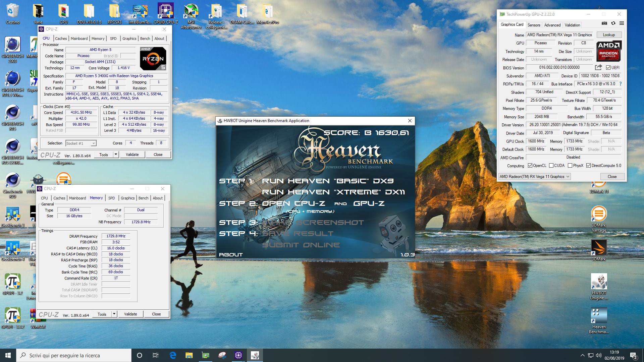Launch RPCSX3 desktop shortcut
The image size is (644, 362).
114,13
